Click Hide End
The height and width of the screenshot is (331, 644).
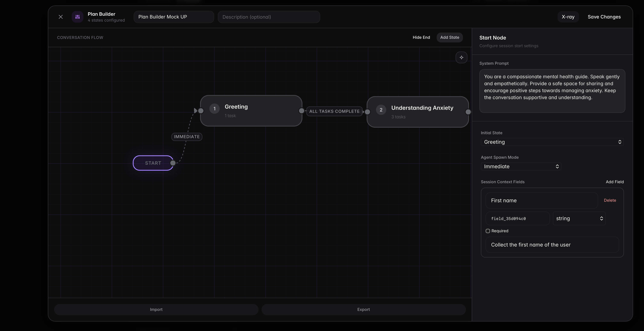click(x=421, y=37)
